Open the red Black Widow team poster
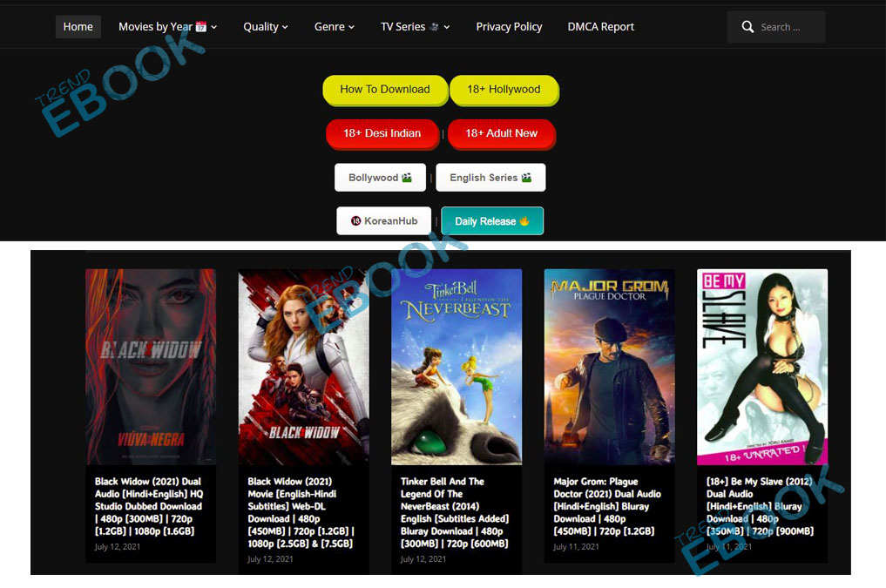Screen dimensions: 886x588 point(303,367)
